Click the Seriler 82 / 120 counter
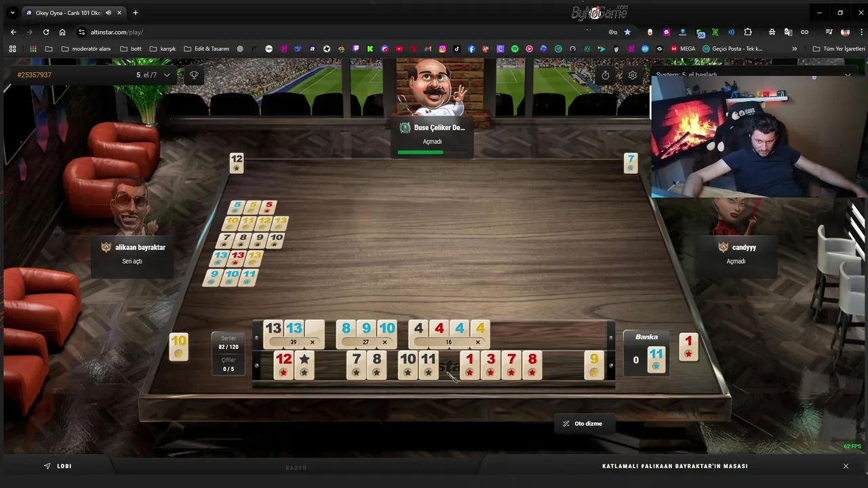The image size is (868, 488). pyautogui.click(x=229, y=343)
